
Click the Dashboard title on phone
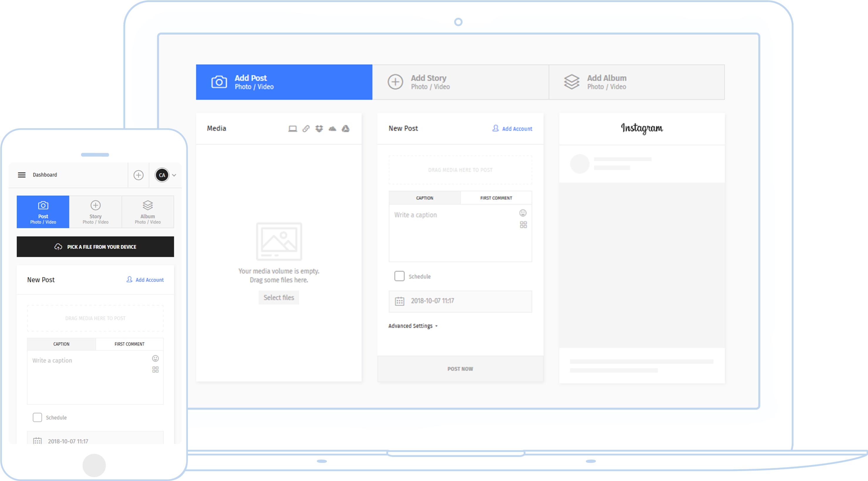tap(45, 175)
